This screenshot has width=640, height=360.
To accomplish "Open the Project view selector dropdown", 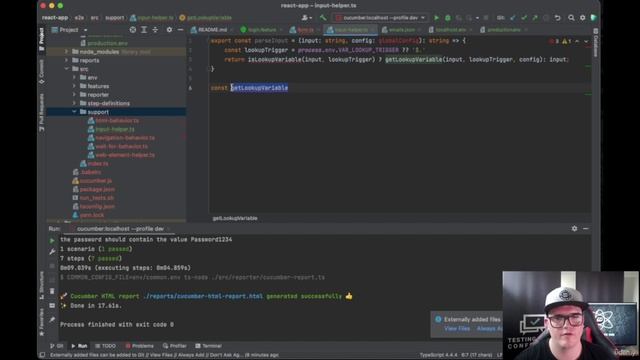I will coord(69,30).
